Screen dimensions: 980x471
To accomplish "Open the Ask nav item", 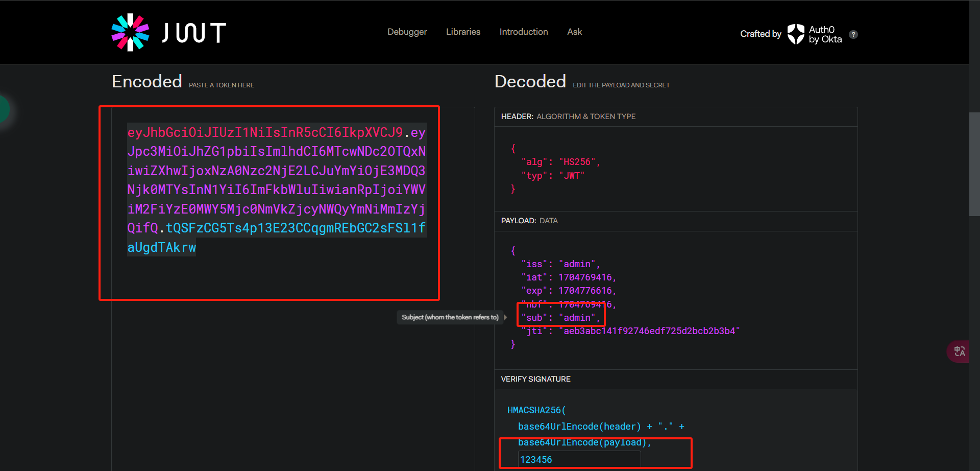I will click(x=574, y=32).
